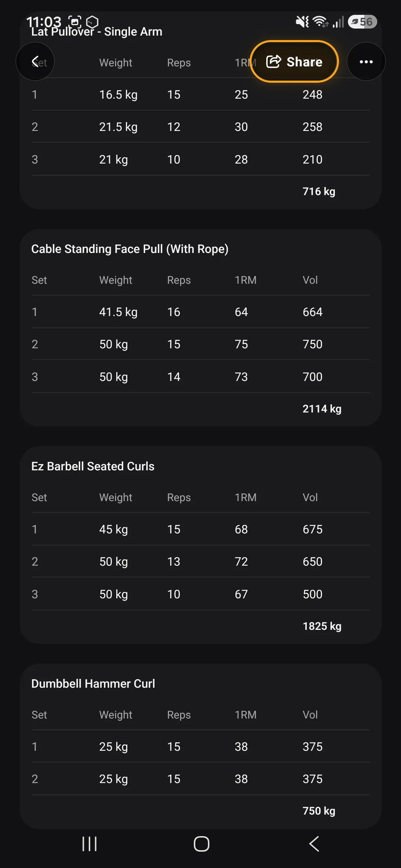Tap the 1RM column header under Face Pull
401x868 pixels.
[245, 280]
